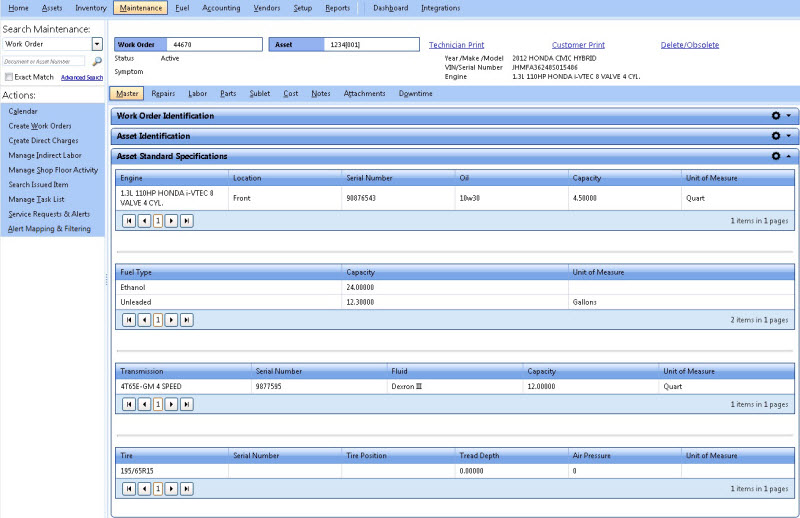Open Service Requests & Alerts action

49,214
